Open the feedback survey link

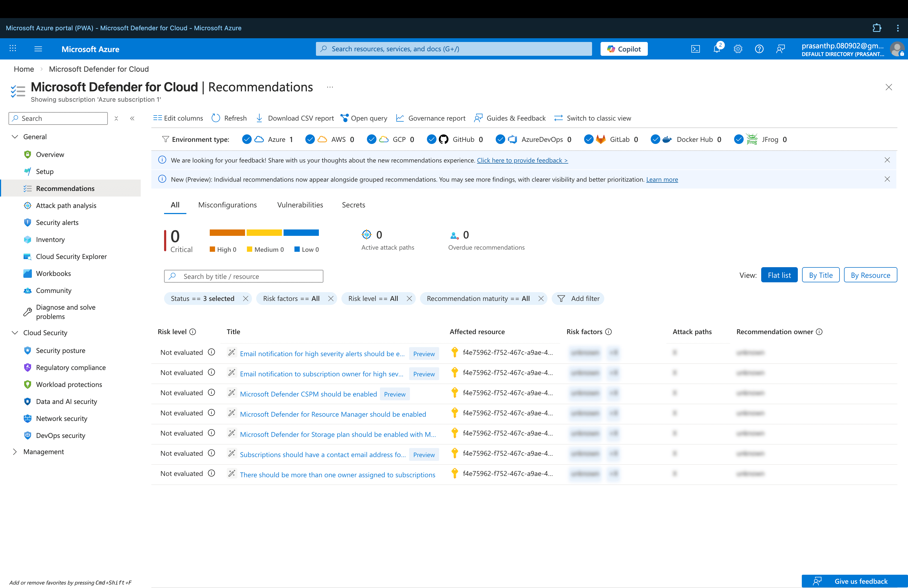pyautogui.click(x=522, y=160)
